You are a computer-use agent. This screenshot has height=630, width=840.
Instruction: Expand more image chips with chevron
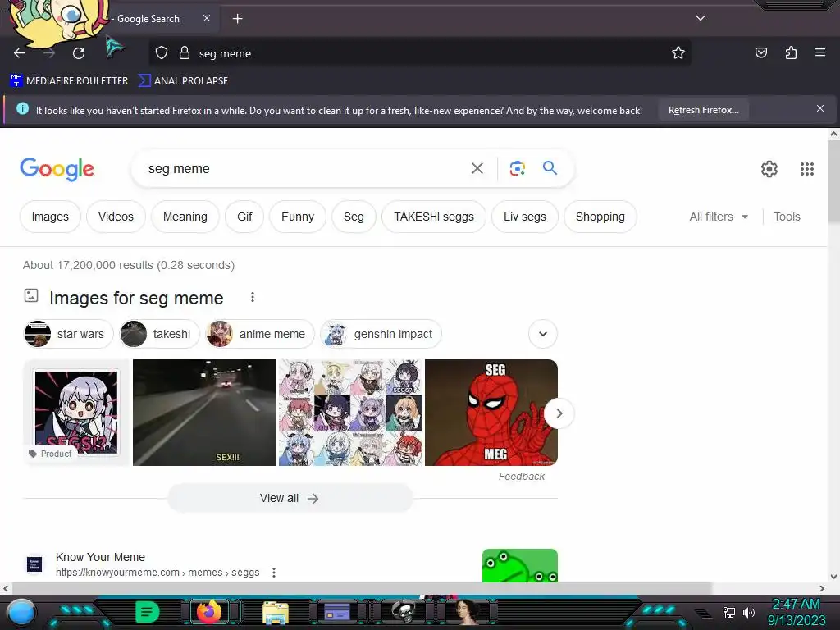coord(543,334)
